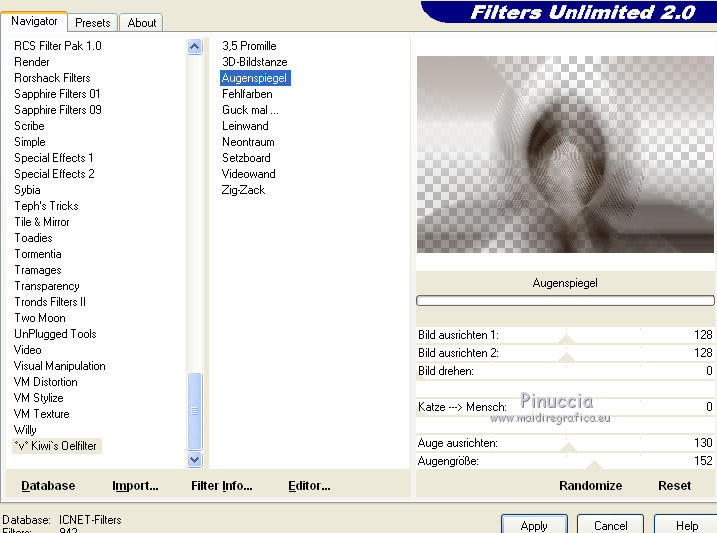The image size is (717, 533).
Task: Select VM Texture category
Action: (42, 414)
